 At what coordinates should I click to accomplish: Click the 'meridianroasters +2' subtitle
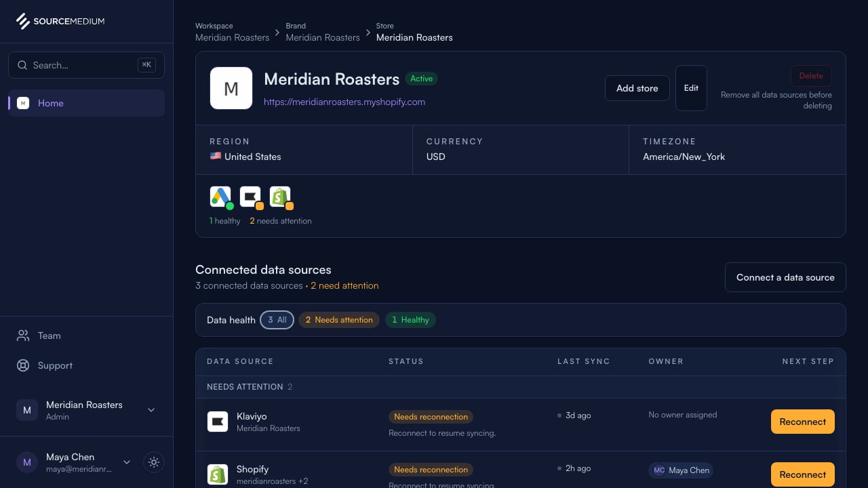(x=273, y=481)
